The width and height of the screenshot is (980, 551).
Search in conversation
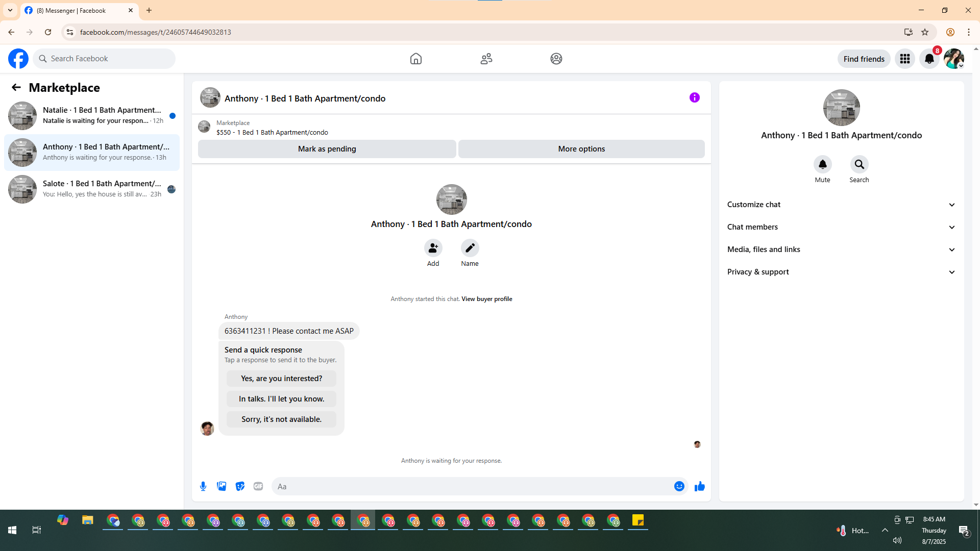click(860, 164)
